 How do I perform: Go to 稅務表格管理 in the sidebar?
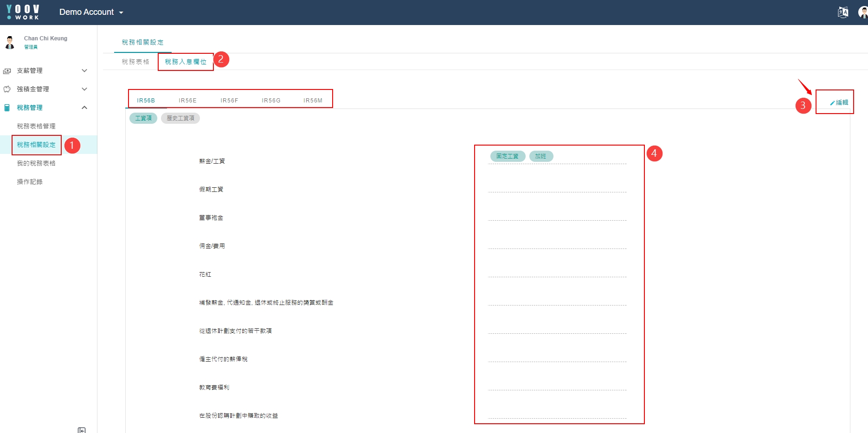click(36, 126)
